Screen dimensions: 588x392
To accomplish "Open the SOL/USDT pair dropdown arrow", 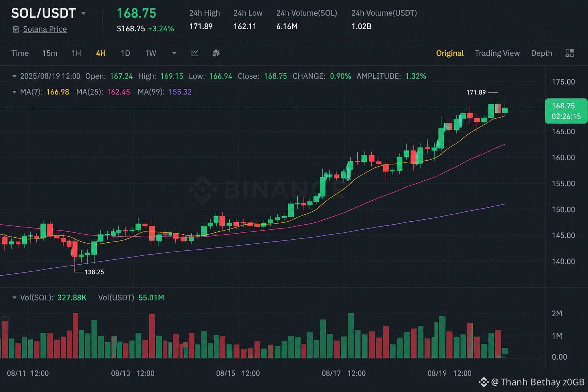I will tap(83, 13).
